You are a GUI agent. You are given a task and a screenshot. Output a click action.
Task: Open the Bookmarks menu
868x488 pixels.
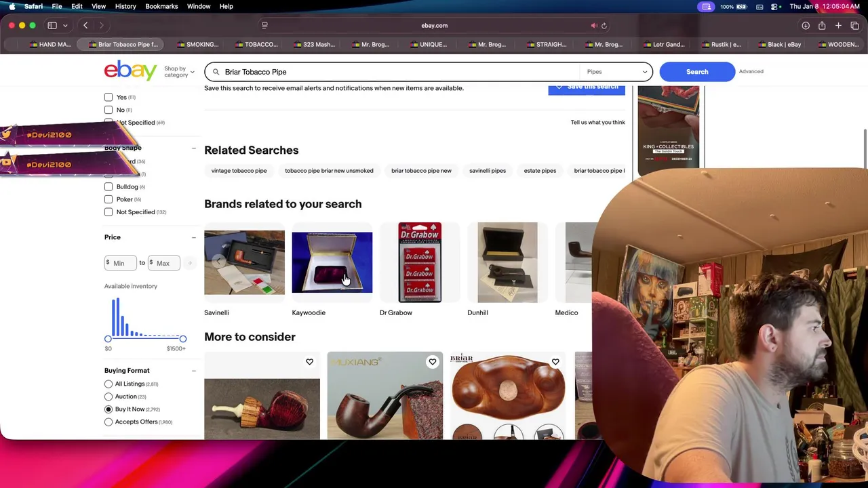click(x=161, y=6)
